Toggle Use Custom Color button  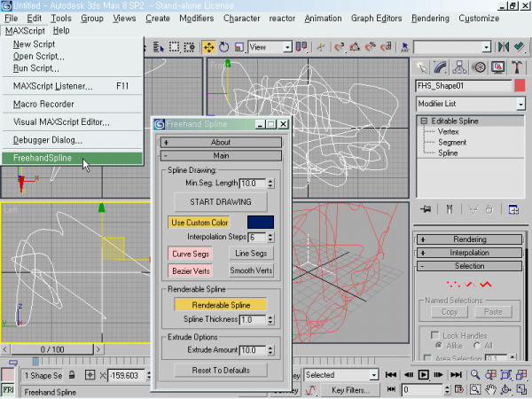[199, 223]
